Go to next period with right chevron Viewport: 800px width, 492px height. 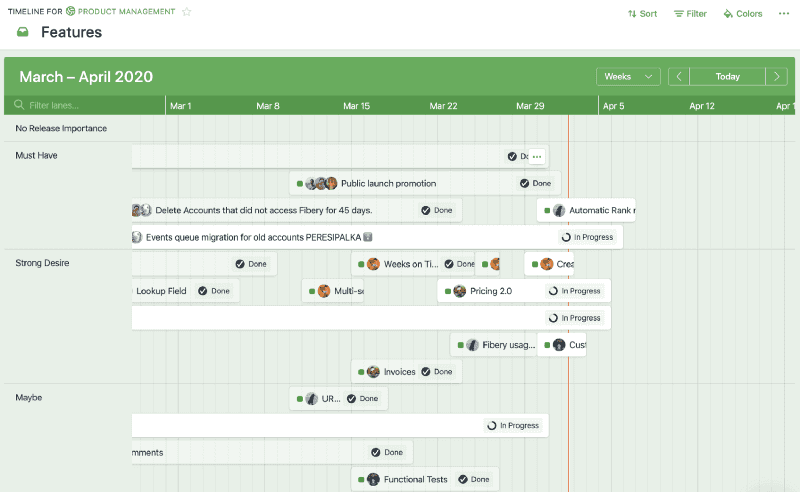tap(776, 77)
